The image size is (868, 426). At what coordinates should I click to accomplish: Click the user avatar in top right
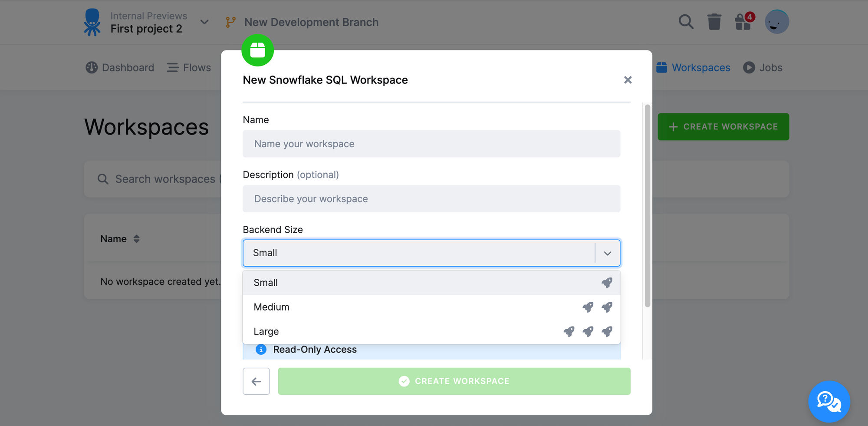pyautogui.click(x=777, y=22)
